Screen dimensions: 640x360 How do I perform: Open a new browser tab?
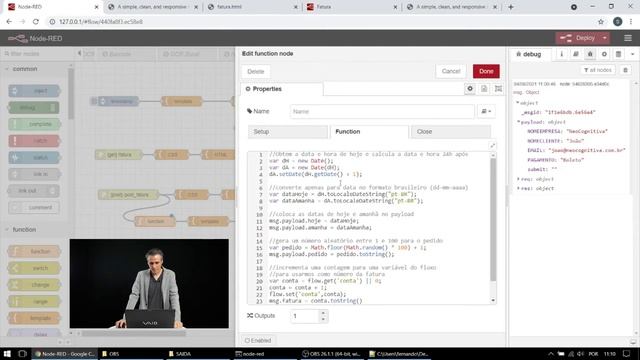[511, 7]
